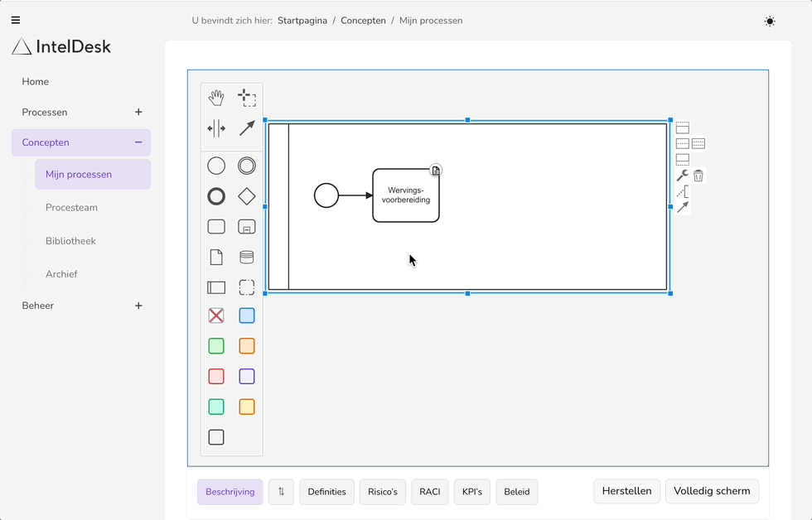Expand the Beheer menu section
Image resolution: width=812 pixels, height=520 pixels.
coord(138,306)
